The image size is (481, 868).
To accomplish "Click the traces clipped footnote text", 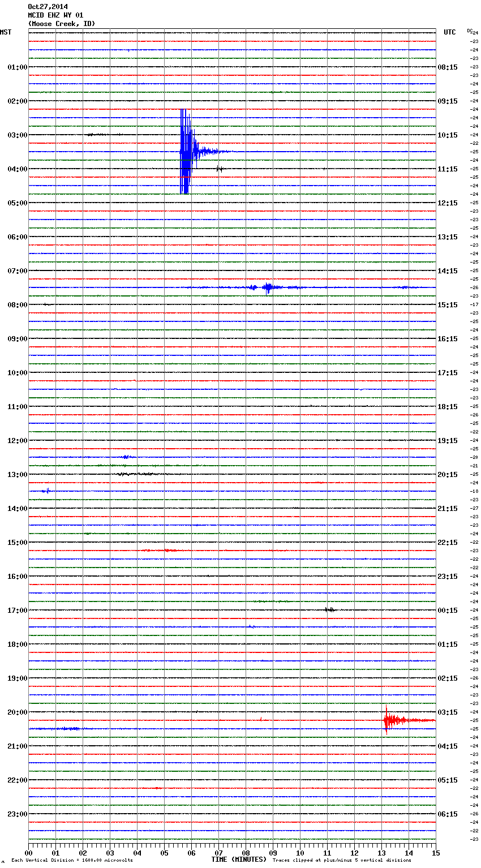I will 342,861.
